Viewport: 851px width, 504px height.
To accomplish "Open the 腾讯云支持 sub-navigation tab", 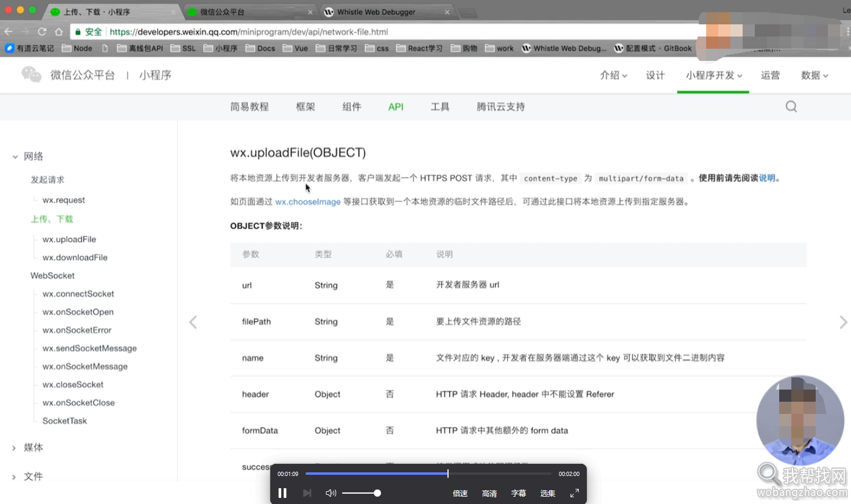I will [501, 107].
